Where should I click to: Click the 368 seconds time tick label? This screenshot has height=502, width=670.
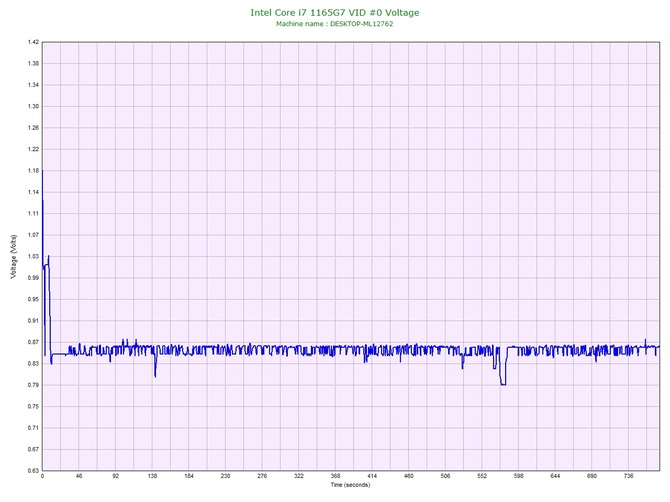click(336, 476)
